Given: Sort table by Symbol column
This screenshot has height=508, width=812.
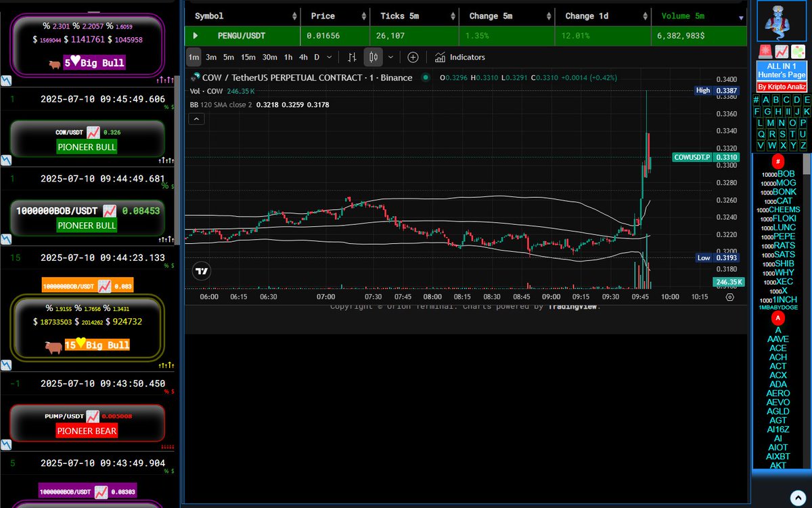Looking at the screenshot, I should coord(243,16).
